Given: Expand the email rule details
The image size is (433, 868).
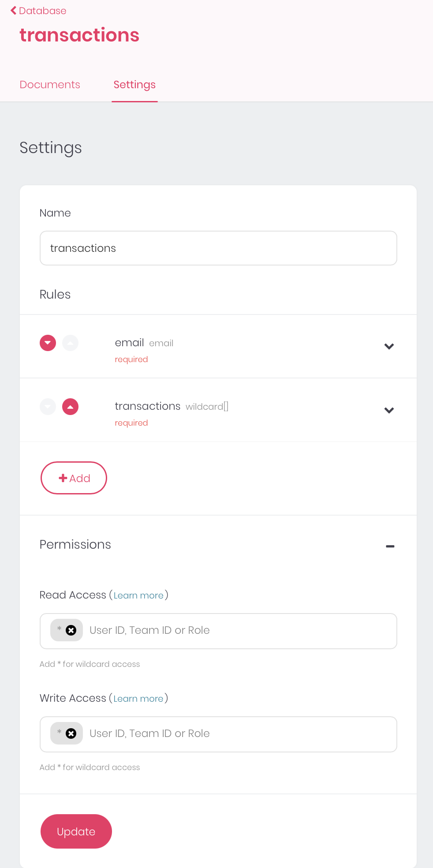Looking at the screenshot, I should point(389,346).
